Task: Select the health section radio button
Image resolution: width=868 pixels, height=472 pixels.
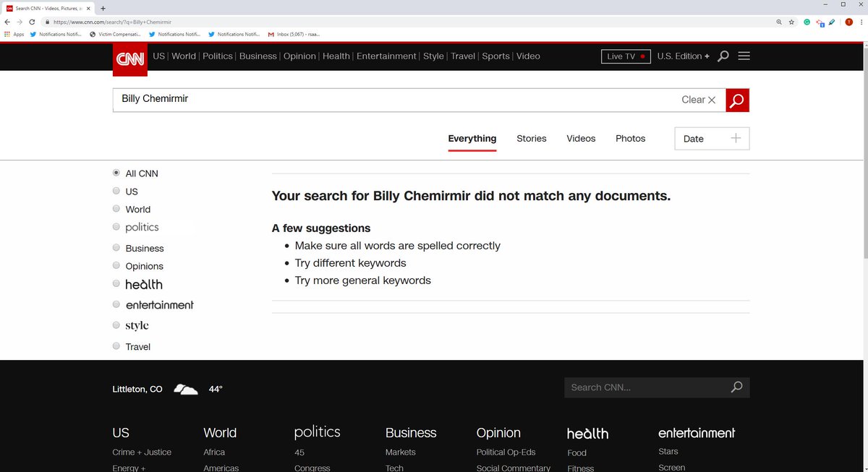Action: pos(116,284)
